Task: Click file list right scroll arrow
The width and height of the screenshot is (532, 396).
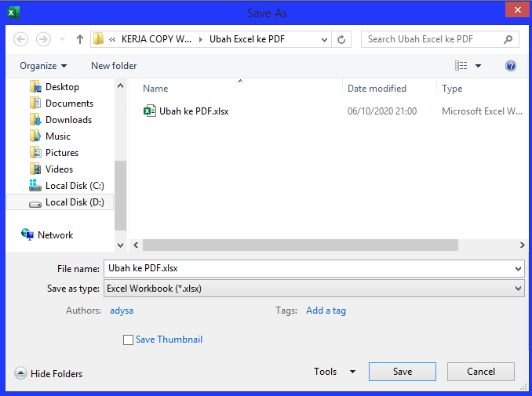Action: pos(522,245)
